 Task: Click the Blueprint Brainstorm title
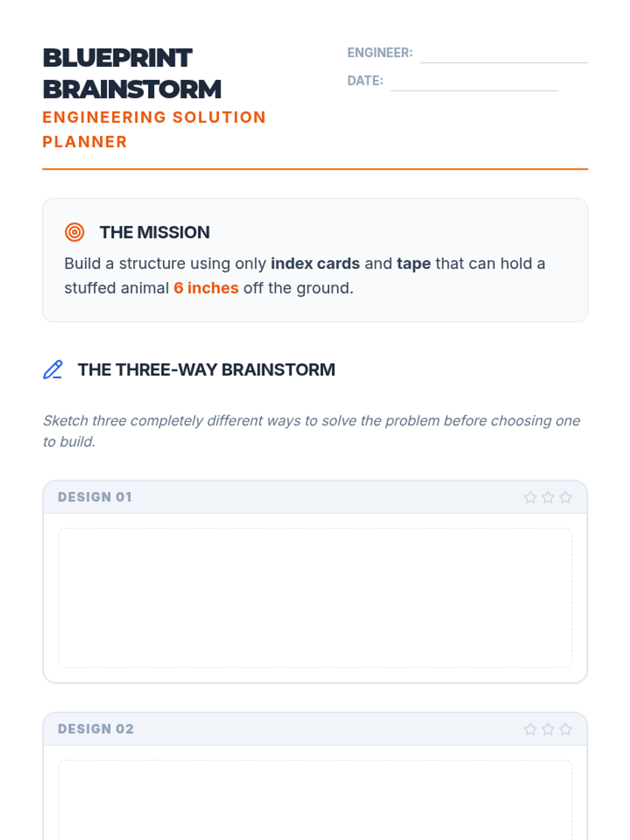132,73
